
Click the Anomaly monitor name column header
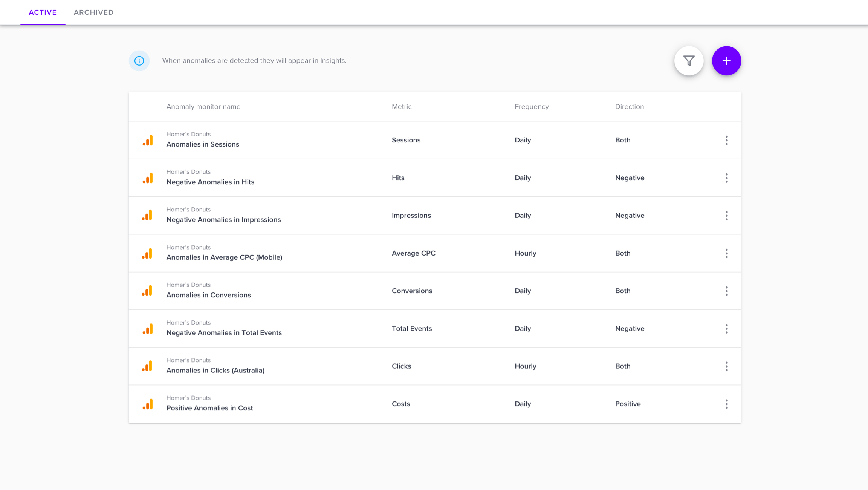203,107
